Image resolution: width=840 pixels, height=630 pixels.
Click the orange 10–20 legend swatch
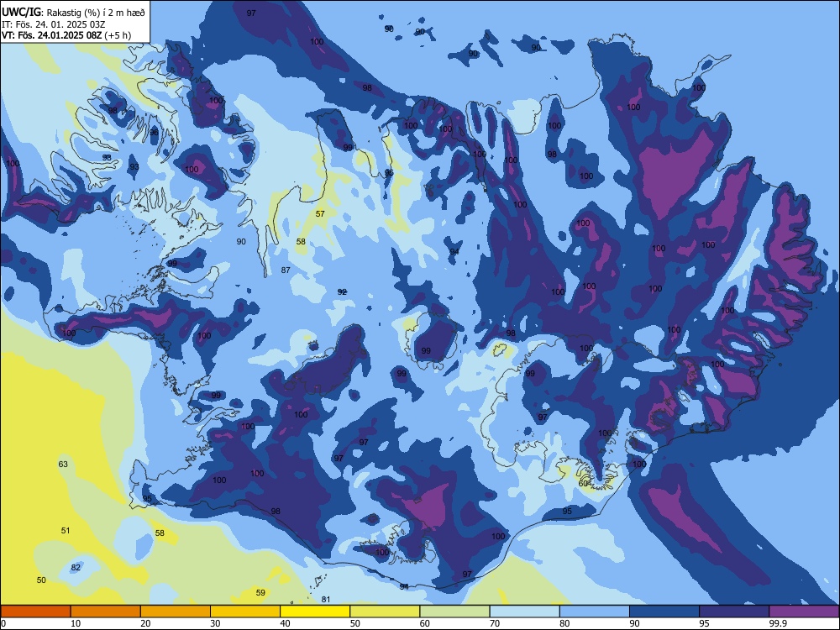pyautogui.click(x=106, y=612)
